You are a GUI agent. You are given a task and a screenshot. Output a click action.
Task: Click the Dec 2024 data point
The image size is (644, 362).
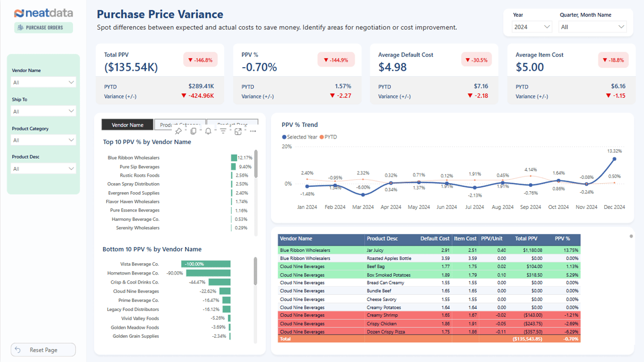point(614,159)
